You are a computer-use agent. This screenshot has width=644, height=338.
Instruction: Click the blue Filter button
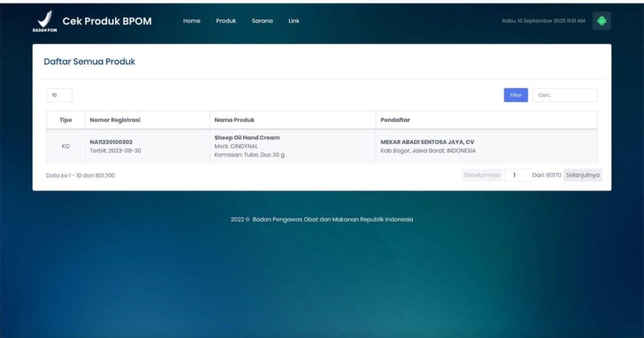[516, 95]
